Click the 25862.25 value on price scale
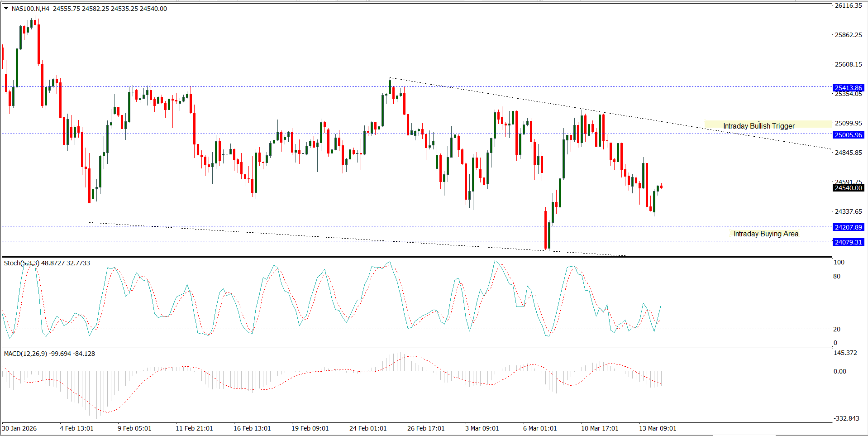Image resolution: width=868 pixels, height=436 pixels. [x=848, y=35]
